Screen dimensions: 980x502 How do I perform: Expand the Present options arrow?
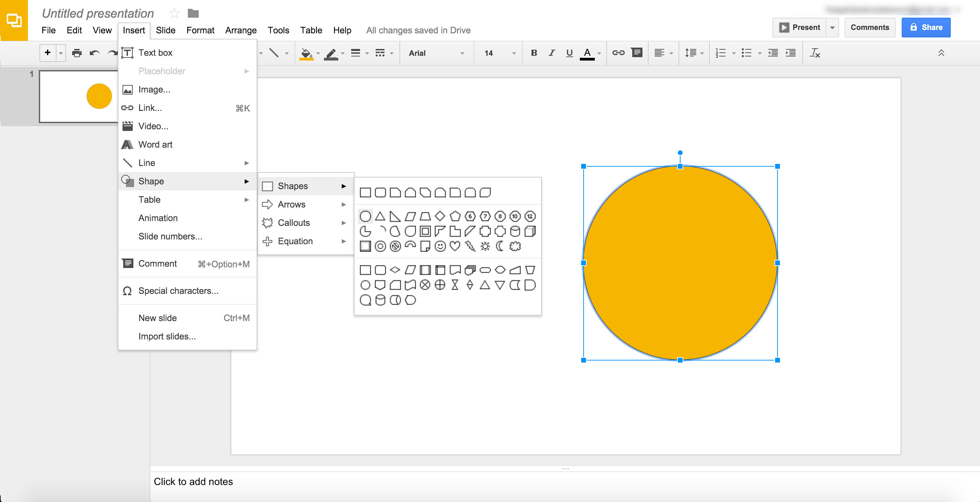tap(832, 28)
